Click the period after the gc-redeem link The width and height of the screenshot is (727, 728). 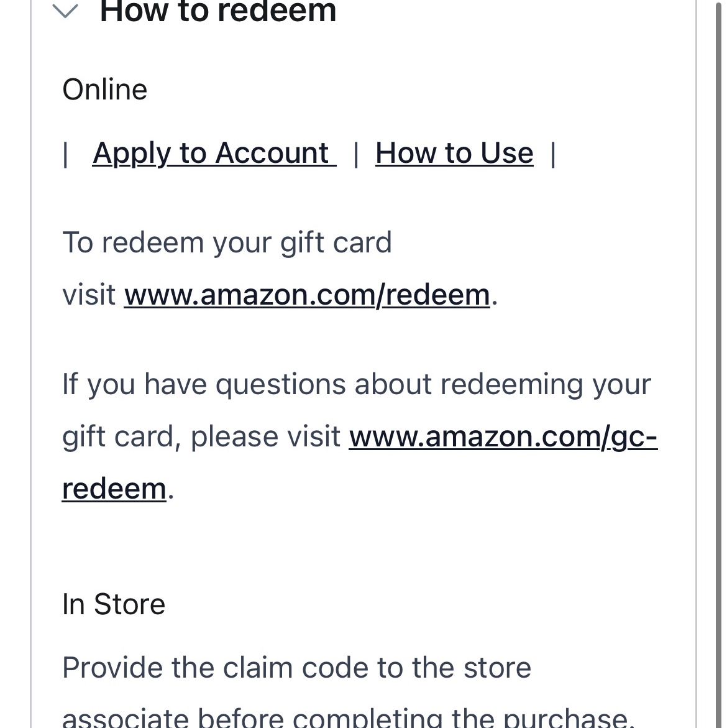171,490
